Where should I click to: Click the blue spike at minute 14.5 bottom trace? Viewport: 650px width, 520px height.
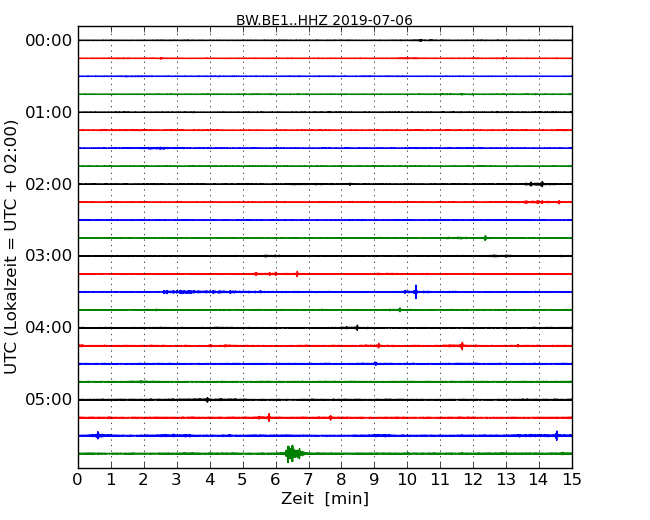coord(556,435)
